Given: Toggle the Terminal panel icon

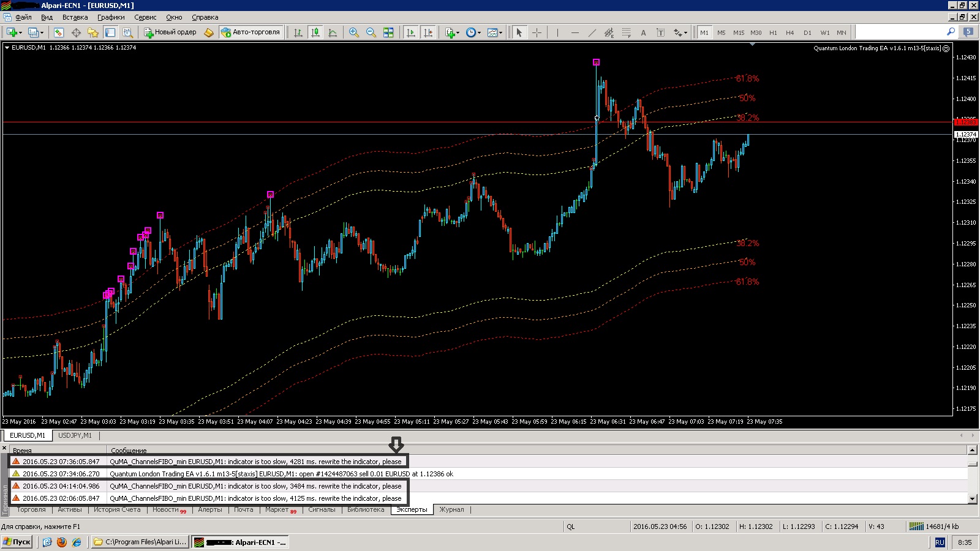Looking at the screenshot, I should click(x=110, y=32).
